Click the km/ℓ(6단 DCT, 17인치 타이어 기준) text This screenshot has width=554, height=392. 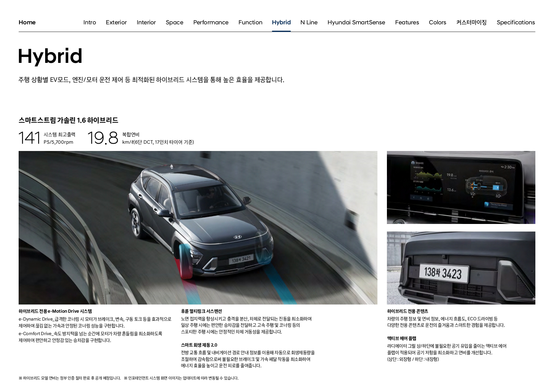tap(158, 142)
